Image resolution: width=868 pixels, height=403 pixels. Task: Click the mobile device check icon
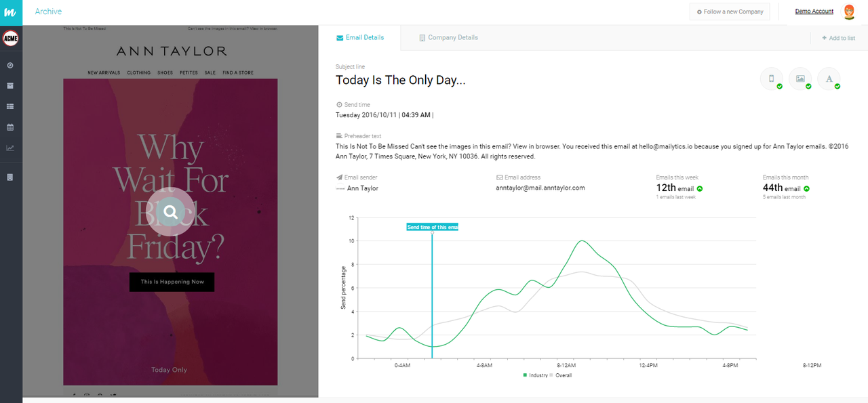(772, 79)
